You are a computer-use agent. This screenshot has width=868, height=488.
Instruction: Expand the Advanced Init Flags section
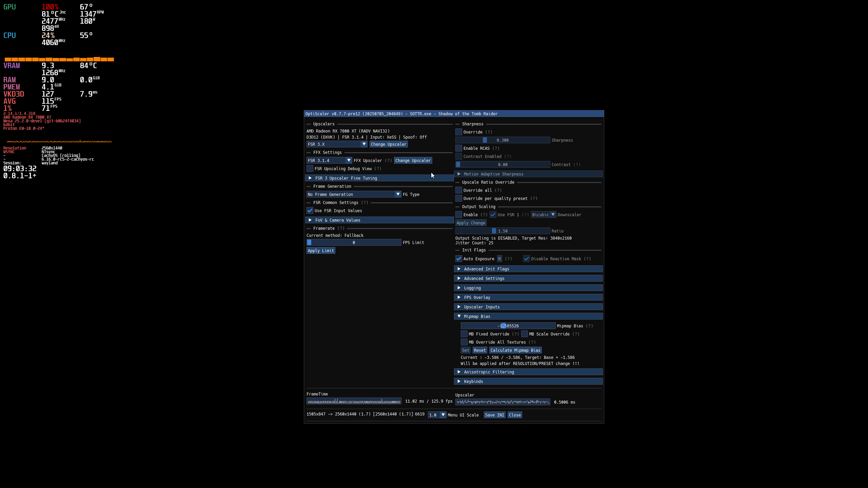pos(459,269)
